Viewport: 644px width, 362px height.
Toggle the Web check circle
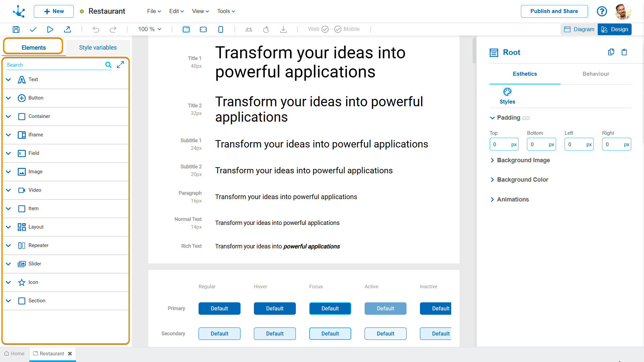[325, 29]
